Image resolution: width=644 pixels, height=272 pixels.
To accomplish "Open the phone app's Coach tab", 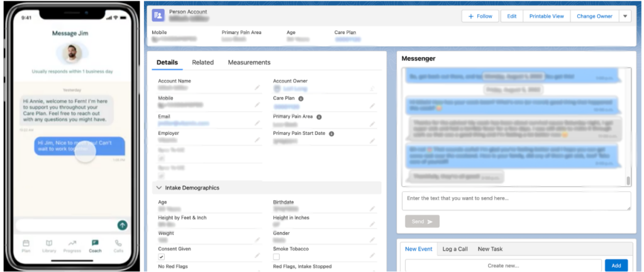I will pyautogui.click(x=96, y=246).
